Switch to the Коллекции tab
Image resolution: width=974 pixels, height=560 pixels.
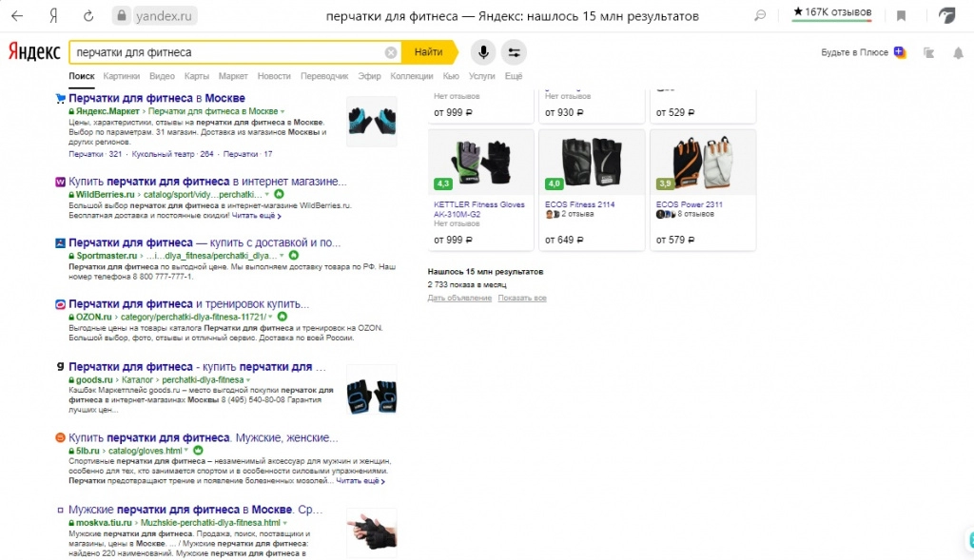coord(411,76)
